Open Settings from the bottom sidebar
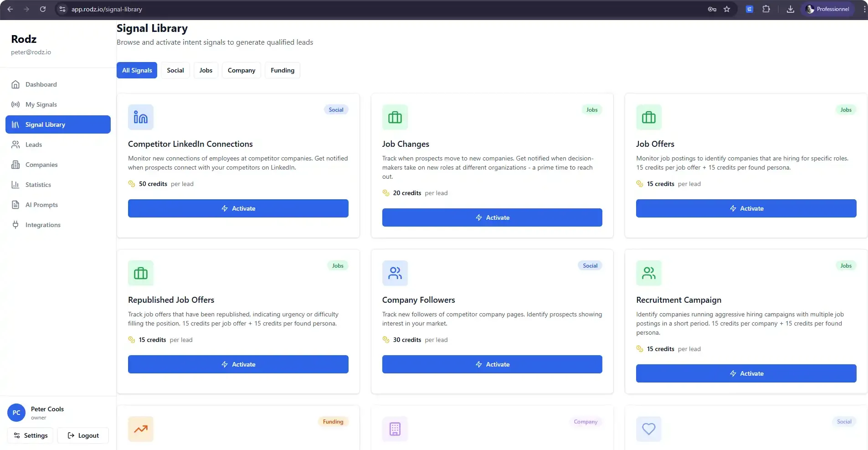Image resolution: width=868 pixels, height=450 pixels. click(x=30, y=435)
